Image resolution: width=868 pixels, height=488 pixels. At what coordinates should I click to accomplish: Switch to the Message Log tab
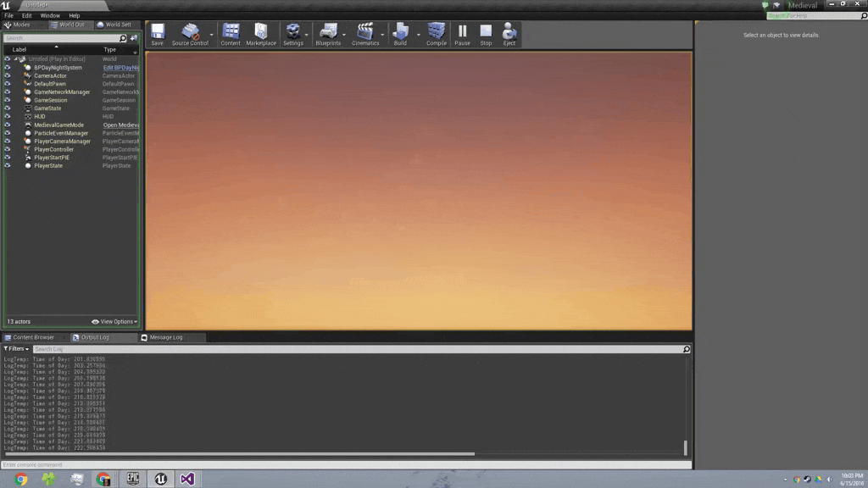[165, 337]
